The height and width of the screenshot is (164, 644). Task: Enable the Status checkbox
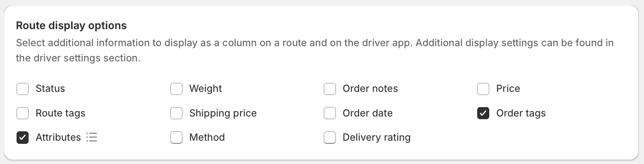tap(23, 89)
